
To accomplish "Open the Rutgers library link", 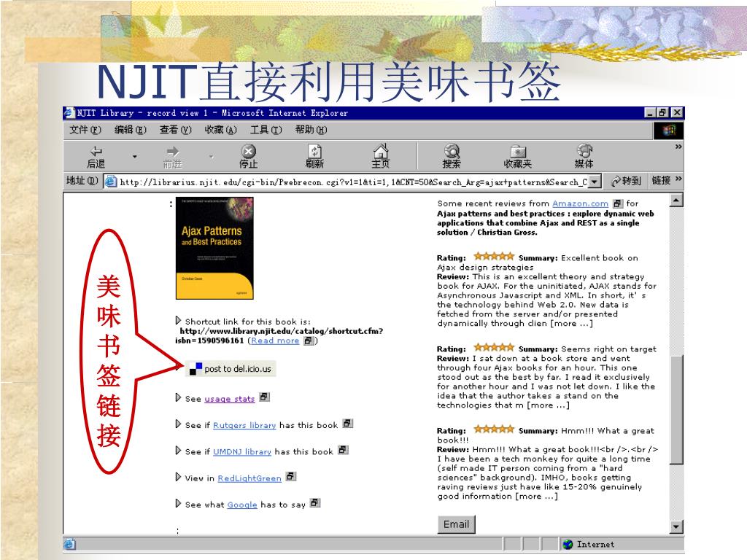I will coord(244,425).
